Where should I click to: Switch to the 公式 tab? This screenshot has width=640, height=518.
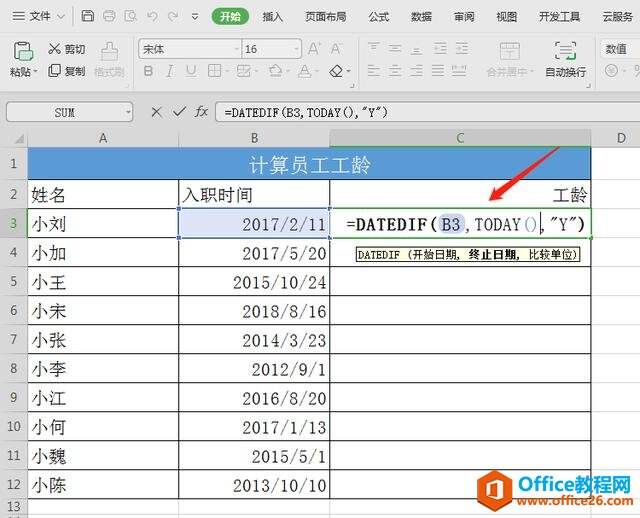[x=379, y=17]
